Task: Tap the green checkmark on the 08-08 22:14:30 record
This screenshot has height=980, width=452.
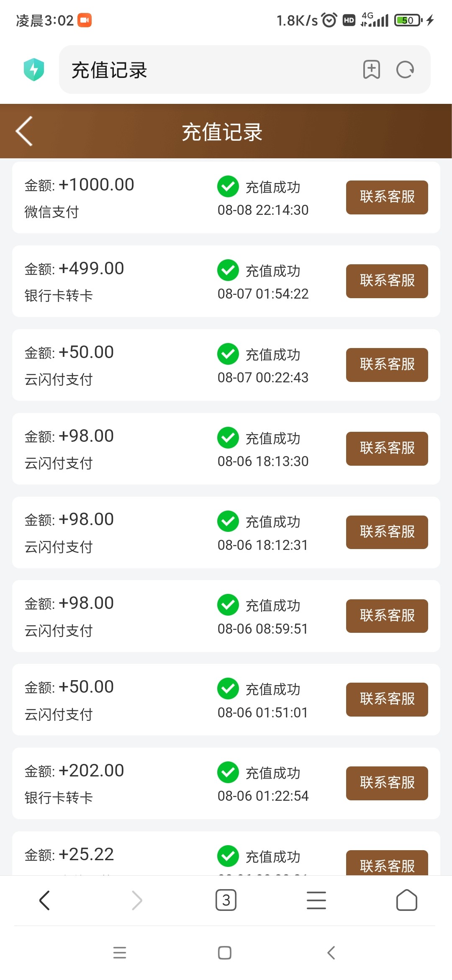Action: coord(228,186)
